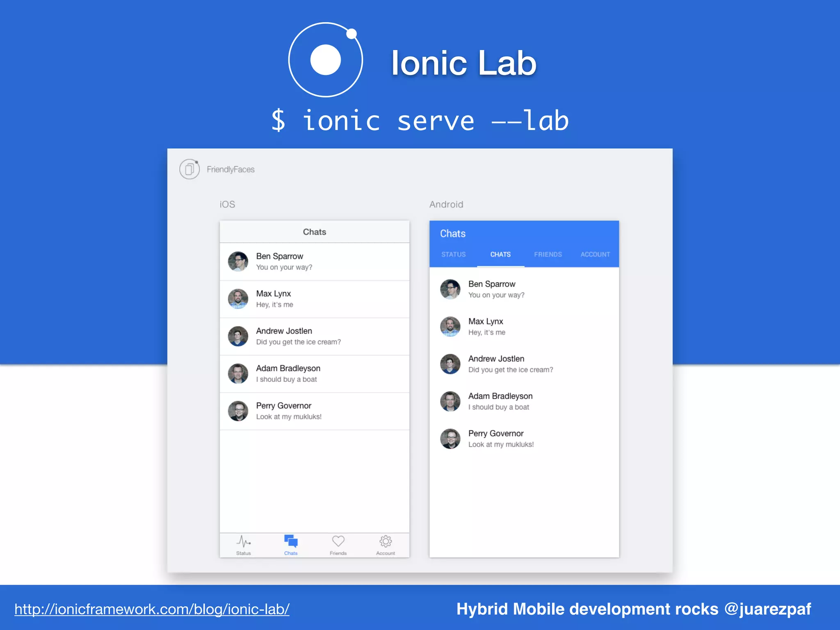Open Perry Governor name in iOS list

point(284,406)
